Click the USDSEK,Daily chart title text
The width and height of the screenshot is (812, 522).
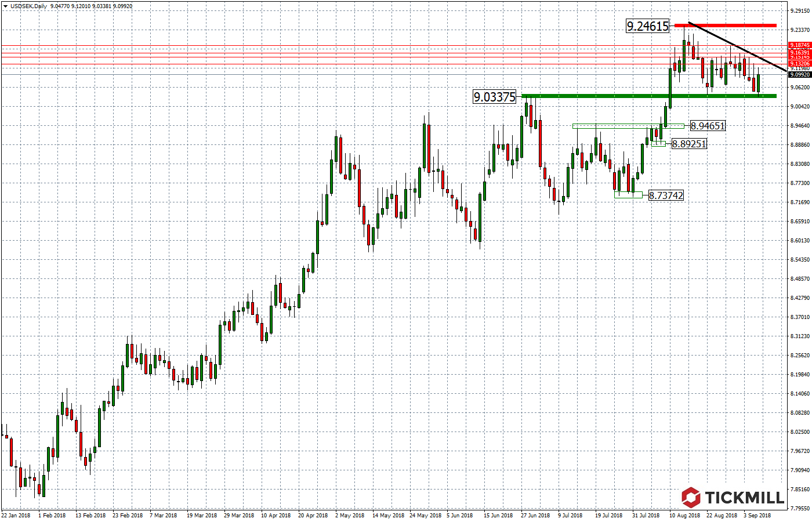[28, 6]
